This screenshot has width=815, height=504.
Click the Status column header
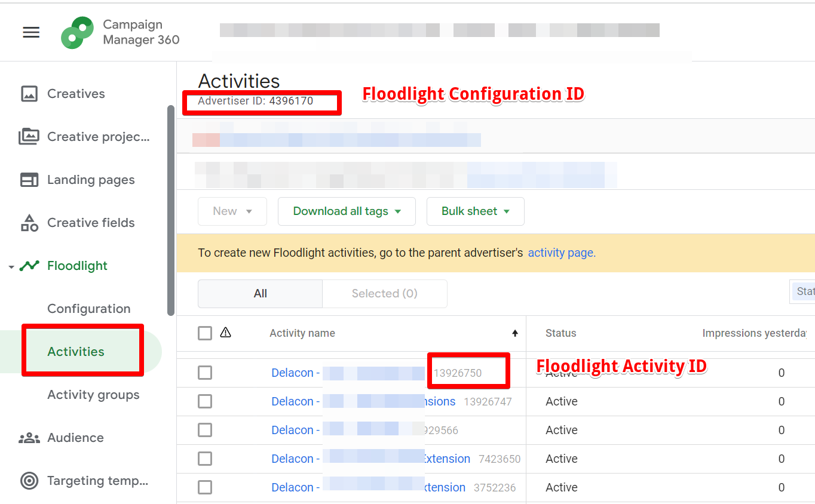(x=560, y=333)
